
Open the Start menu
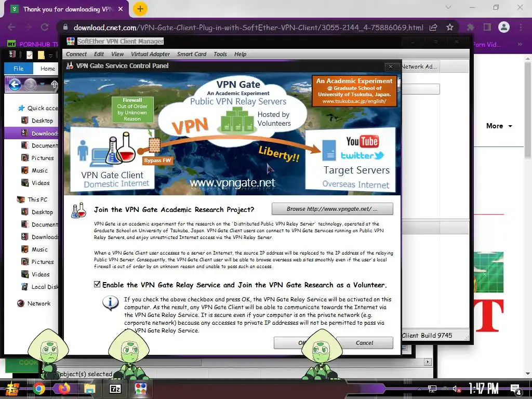pyautogui.click(x=12, y=389)
